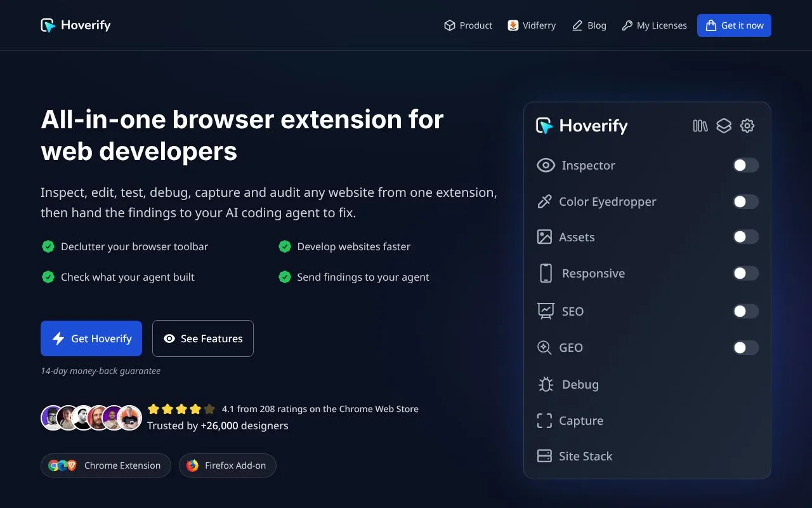
Task: Open the library books icon in the Hoverify panel
Action: [x=700, y=126]
